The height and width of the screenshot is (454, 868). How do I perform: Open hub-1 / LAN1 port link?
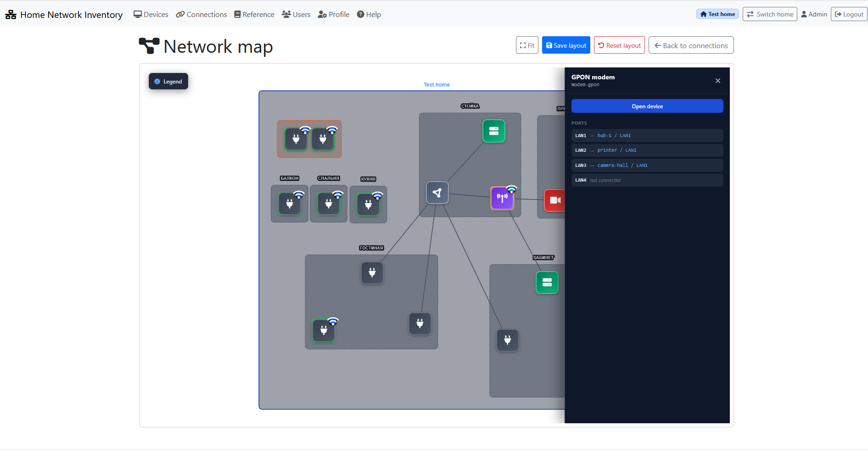point(614,135)
